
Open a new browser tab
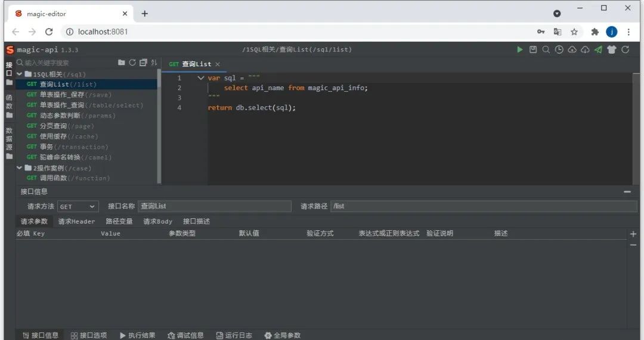click(144, 14)
